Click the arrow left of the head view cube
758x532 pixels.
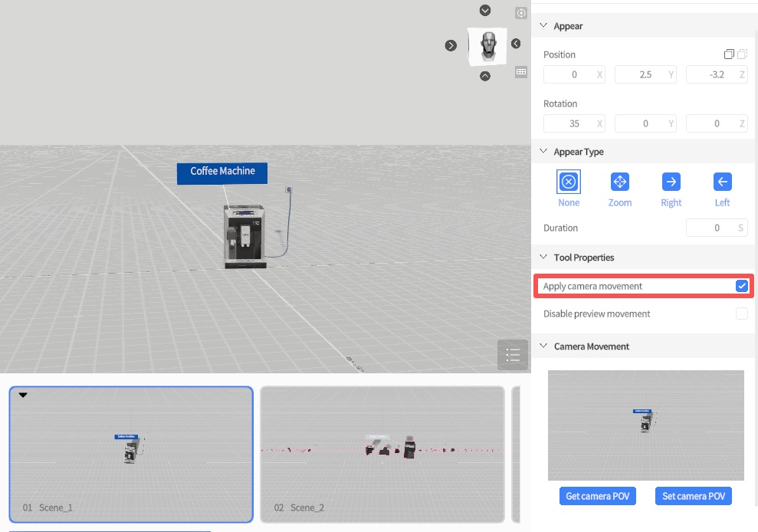coord(451,45)
